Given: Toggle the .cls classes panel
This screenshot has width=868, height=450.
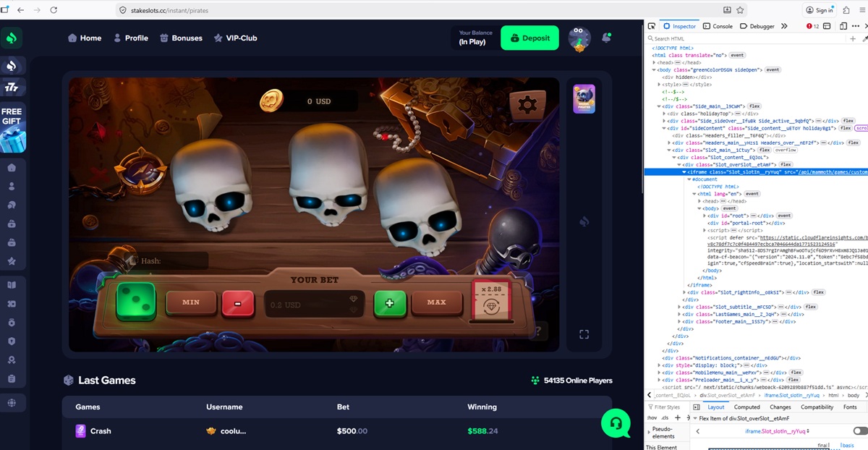Looking at the screenshot, I should point(665,418).
